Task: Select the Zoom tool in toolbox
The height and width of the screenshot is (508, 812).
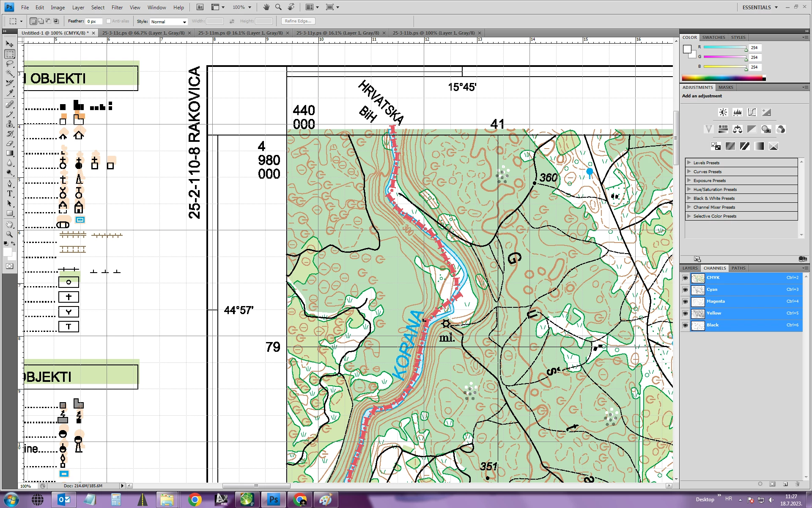Action: [10, 234]
